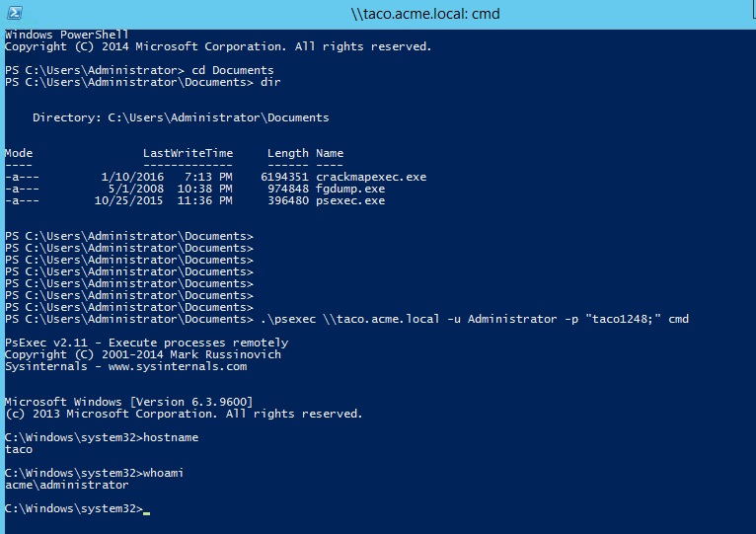Click the PowerShell icon in title bar
Screen dimensions: 756x534
(x=15, y=13)
